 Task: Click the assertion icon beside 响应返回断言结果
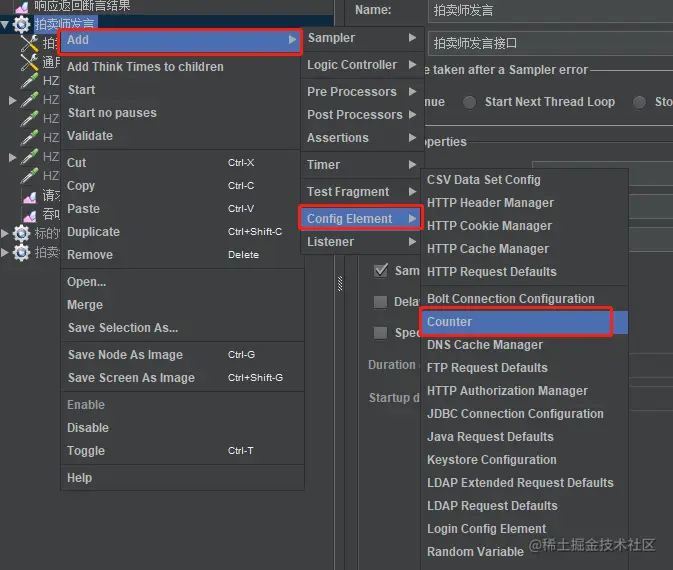pos(22,6)
